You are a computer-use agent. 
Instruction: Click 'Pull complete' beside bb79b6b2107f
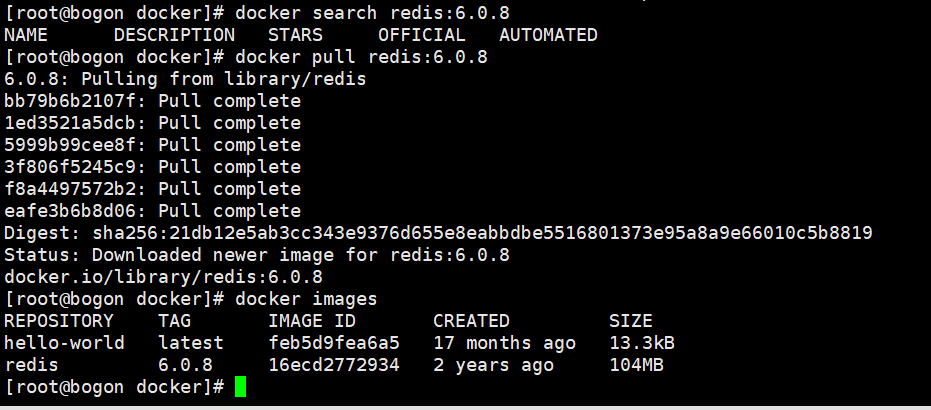click(229, 101)
